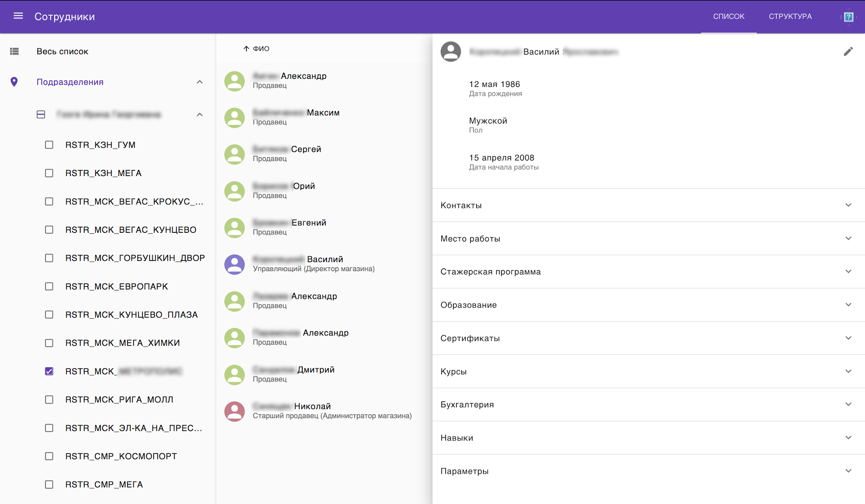Expand the Бухгалтерия section
Screen dimensions: 865x504
coord(649,405)
